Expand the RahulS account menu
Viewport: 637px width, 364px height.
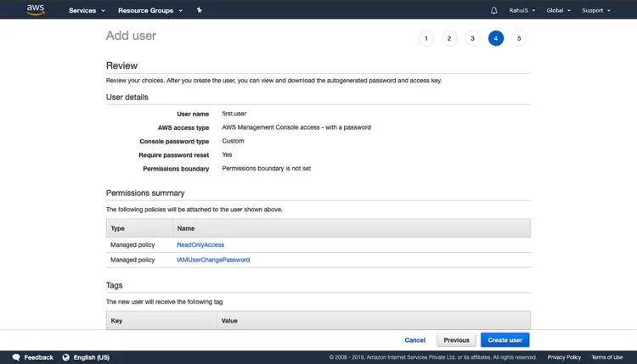pos(522,10)
